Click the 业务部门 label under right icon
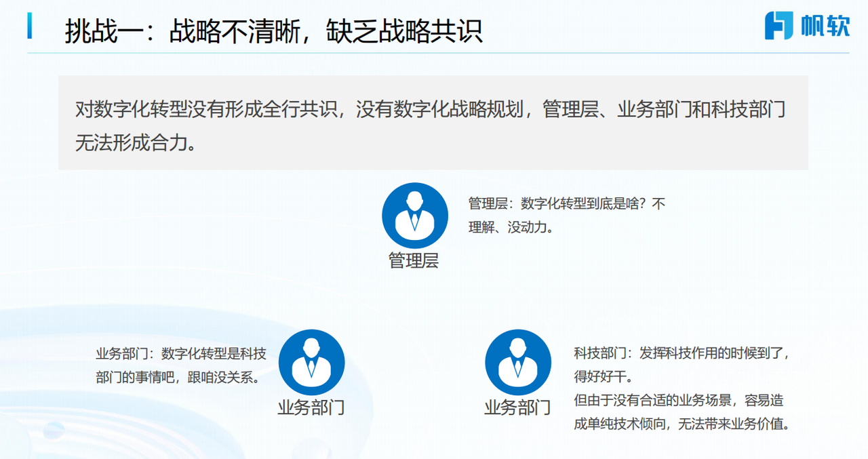868x459 pixels. tap(517, 408)
